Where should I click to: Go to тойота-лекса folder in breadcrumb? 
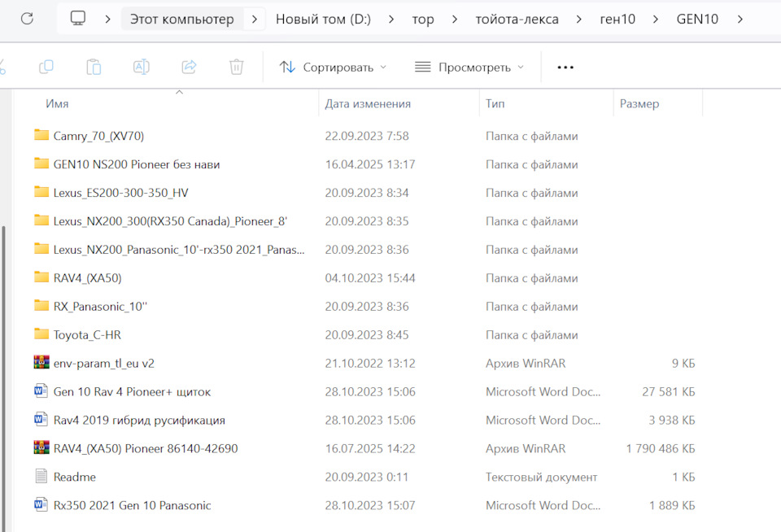[517, 20]
